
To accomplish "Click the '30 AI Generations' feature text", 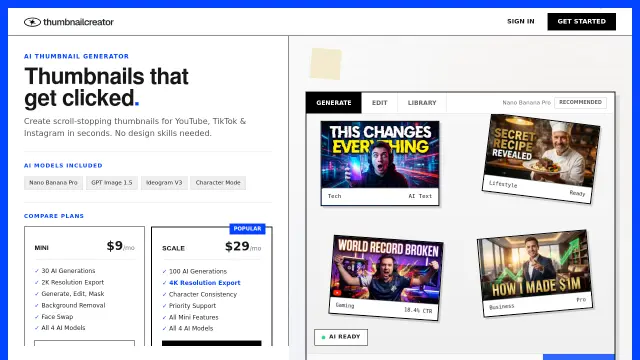I will [x=68, y=271].
